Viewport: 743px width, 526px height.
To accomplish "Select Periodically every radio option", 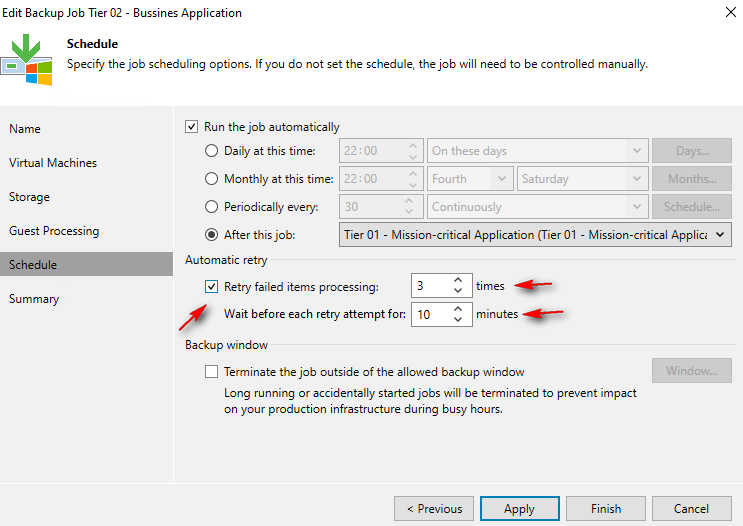I will [x=211, y=207].
